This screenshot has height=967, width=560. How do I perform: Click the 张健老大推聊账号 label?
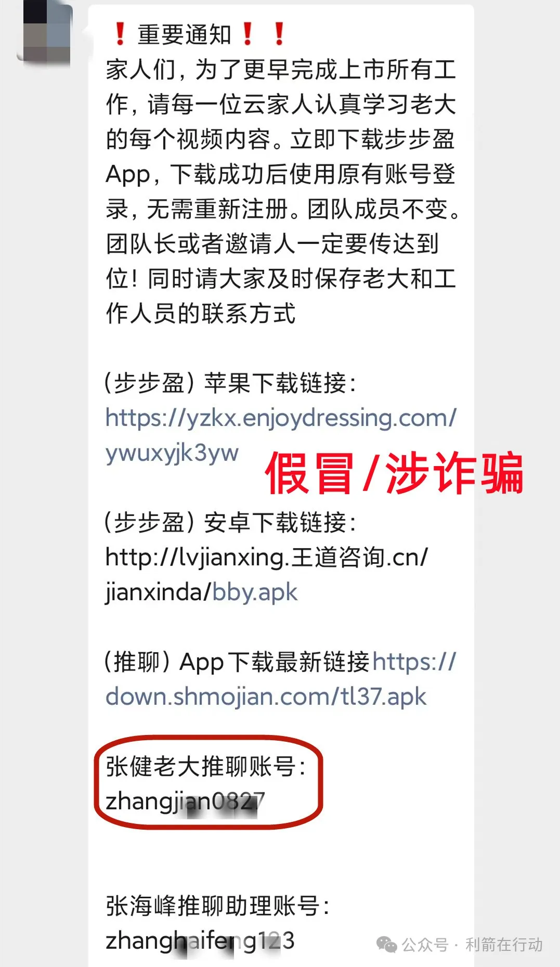click(x=205, y=766)
